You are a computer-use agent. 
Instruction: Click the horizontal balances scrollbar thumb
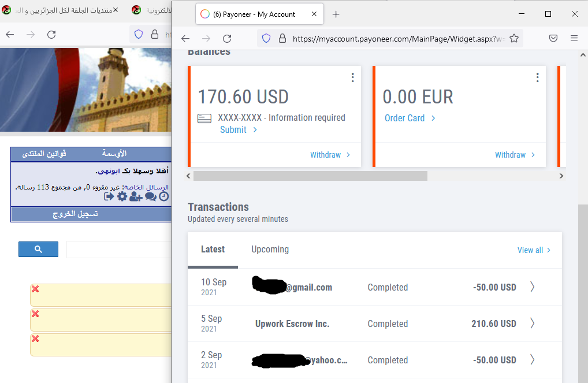311,176
